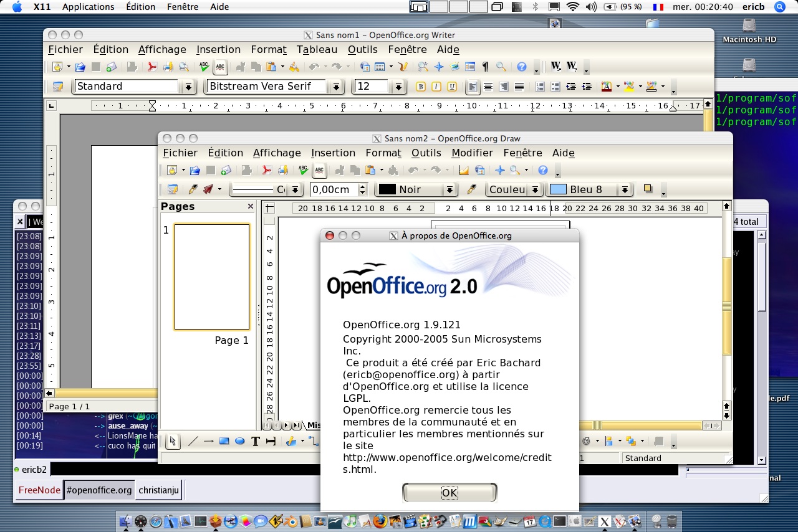
Task: Expand the font size 12 dropdown
Action: tap(399, 87)
